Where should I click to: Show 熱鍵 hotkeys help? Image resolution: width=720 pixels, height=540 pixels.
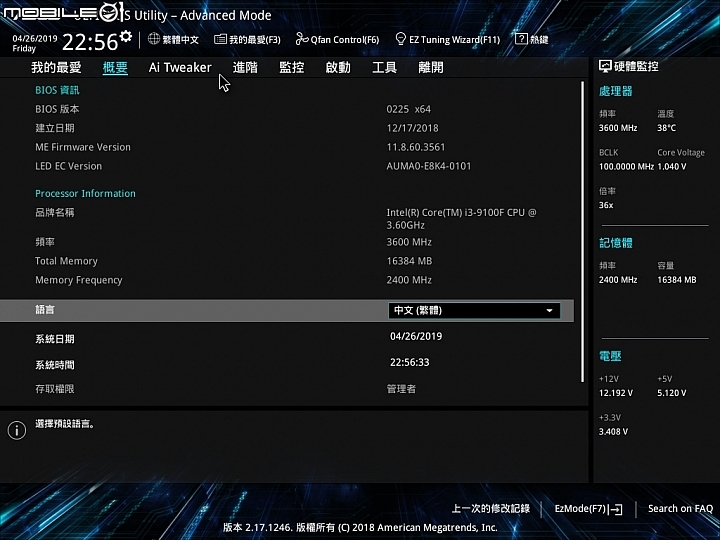point(532,39)
